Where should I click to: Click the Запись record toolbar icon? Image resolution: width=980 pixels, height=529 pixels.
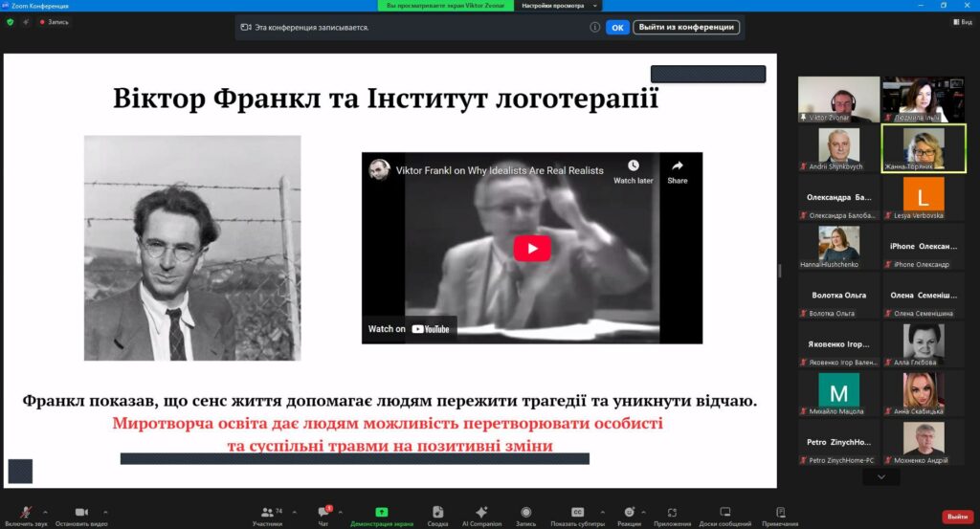click(525, 516)
